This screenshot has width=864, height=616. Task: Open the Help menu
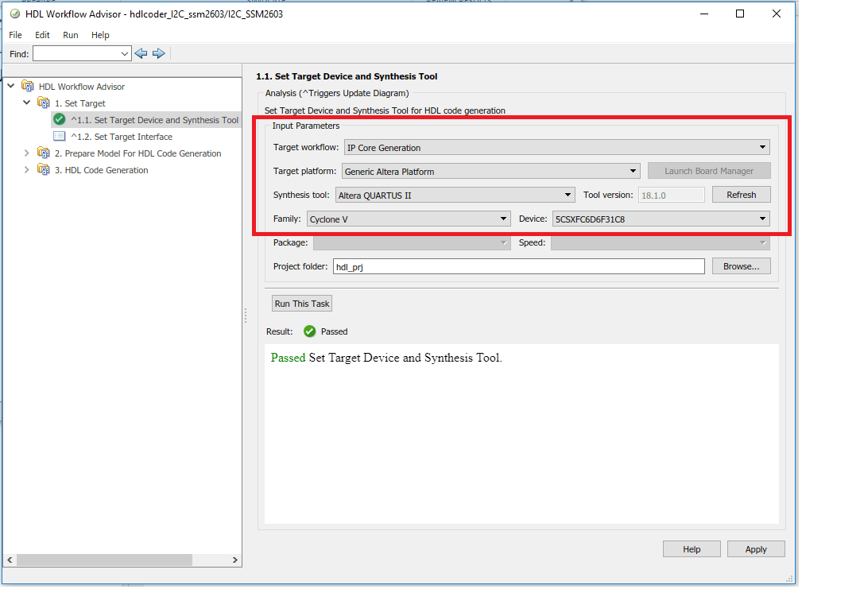tap(100, 35)
